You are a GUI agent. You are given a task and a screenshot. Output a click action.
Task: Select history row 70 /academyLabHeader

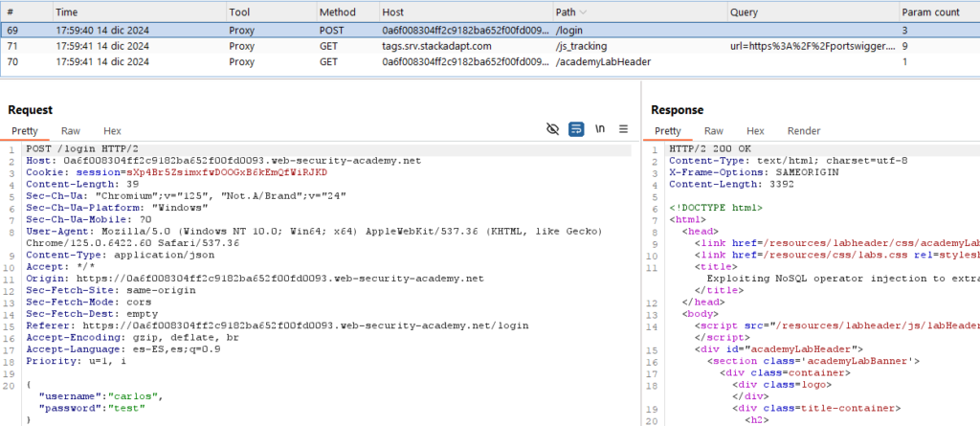(490, 62)
